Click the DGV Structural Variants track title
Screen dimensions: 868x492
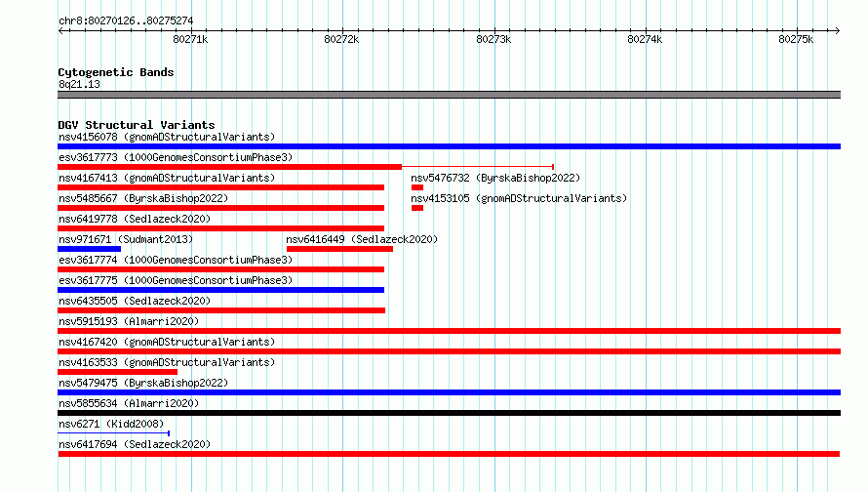pos(137,125)
